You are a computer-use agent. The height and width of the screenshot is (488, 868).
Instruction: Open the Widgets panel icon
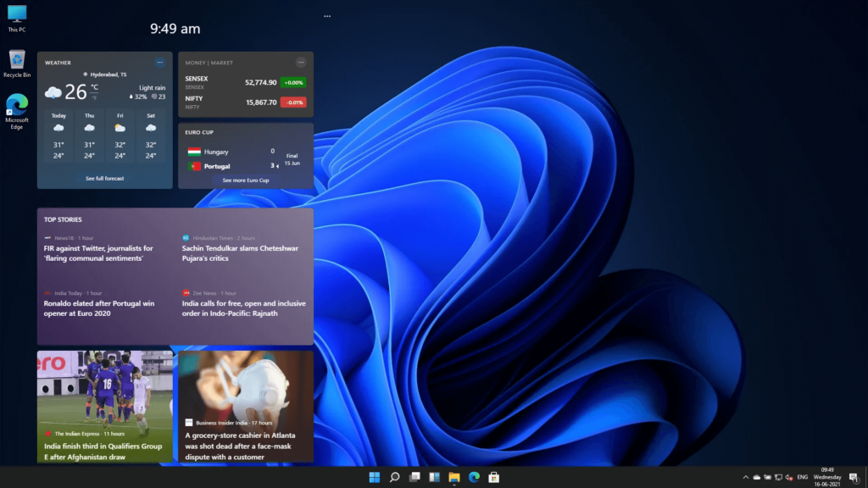pyautogui.click(x=433, y=478)
